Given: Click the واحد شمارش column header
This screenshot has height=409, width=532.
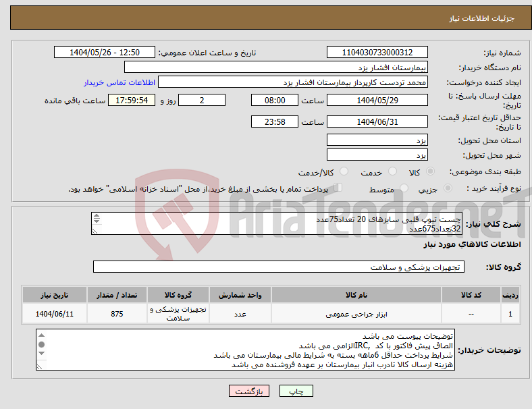Looking at the screenshot, I should coord(240,295).
